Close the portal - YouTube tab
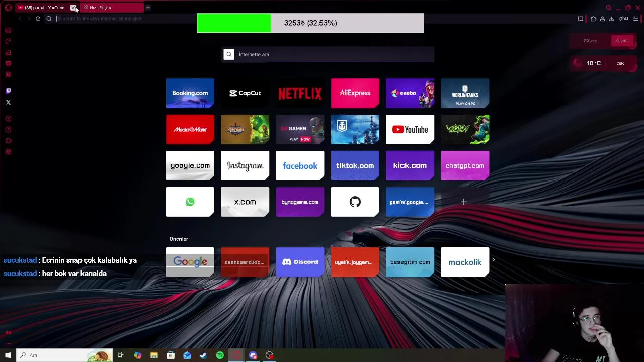The width and height of the screenshot is (644, 362). (73, 8)
